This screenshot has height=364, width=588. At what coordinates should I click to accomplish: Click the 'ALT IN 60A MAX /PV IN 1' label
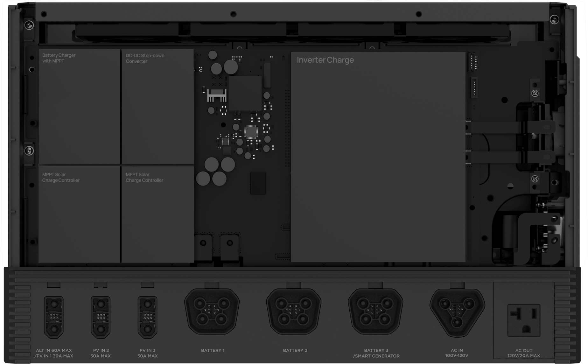pos(54,353)
